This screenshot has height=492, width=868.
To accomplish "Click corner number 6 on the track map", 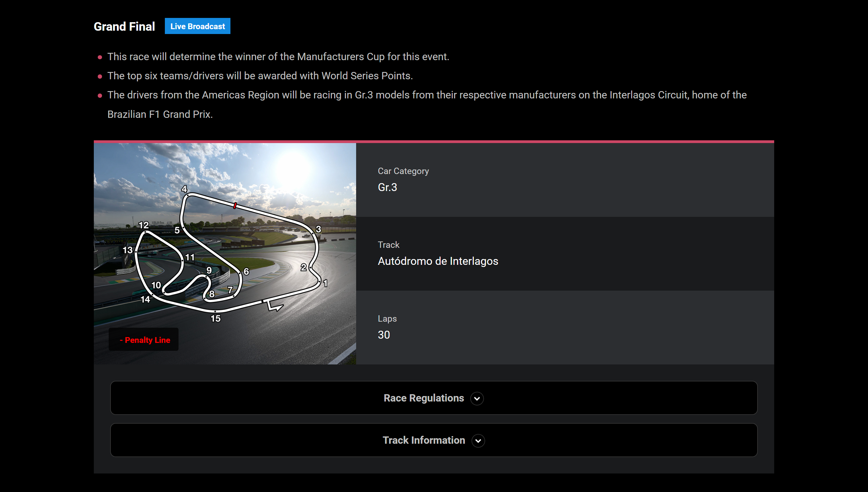I will (x=246, y=271).
